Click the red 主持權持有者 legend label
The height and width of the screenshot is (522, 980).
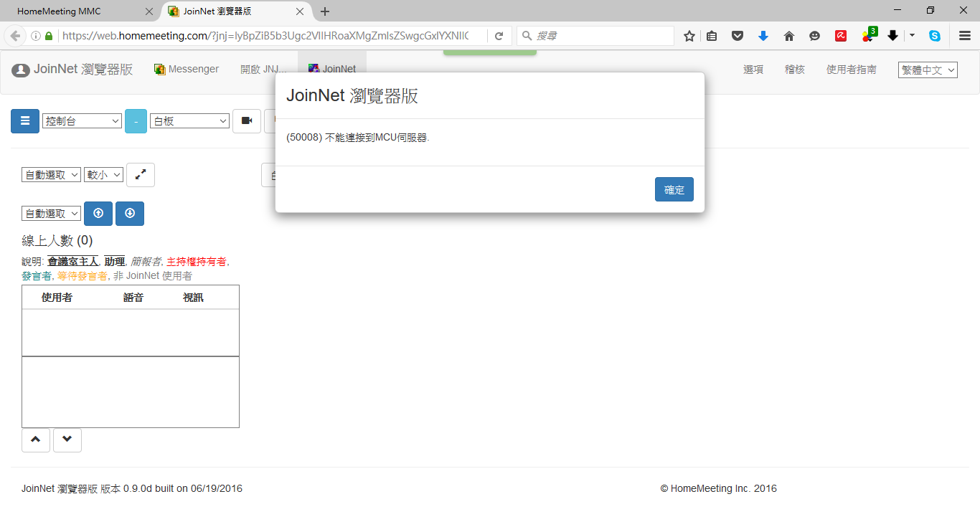(197, 262)
